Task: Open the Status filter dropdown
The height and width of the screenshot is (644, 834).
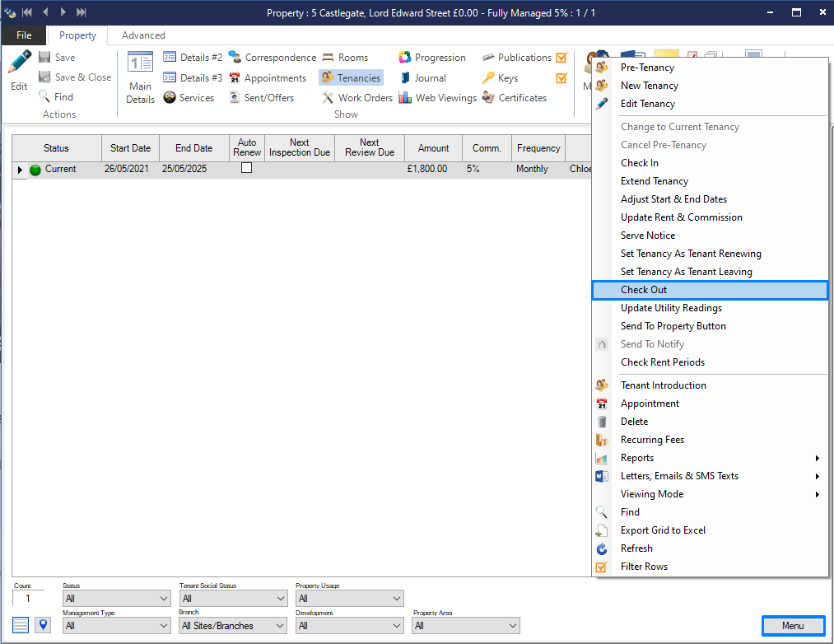Action: pos(116,599)
